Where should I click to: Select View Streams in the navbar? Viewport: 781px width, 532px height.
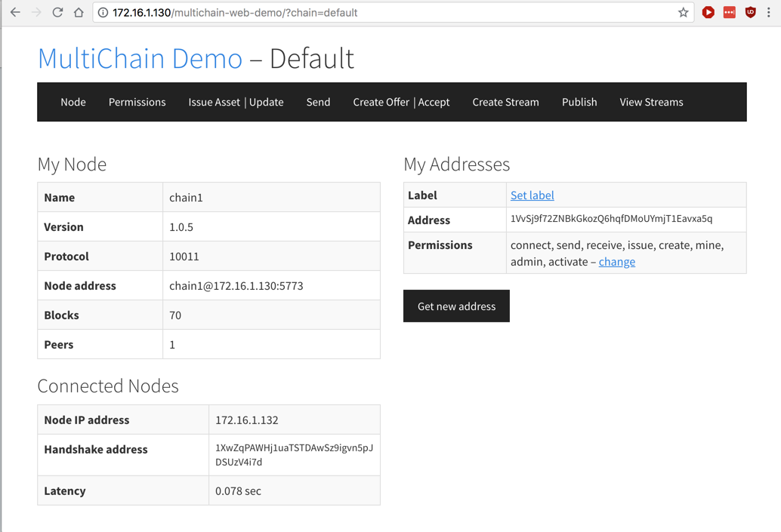pos(651,102)
